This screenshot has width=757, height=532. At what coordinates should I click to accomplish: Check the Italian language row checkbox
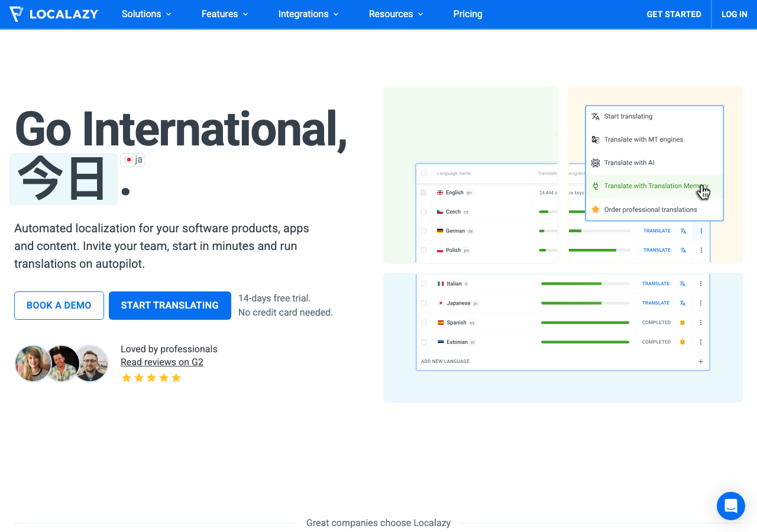pyautogui.click(x=424, y=284)
